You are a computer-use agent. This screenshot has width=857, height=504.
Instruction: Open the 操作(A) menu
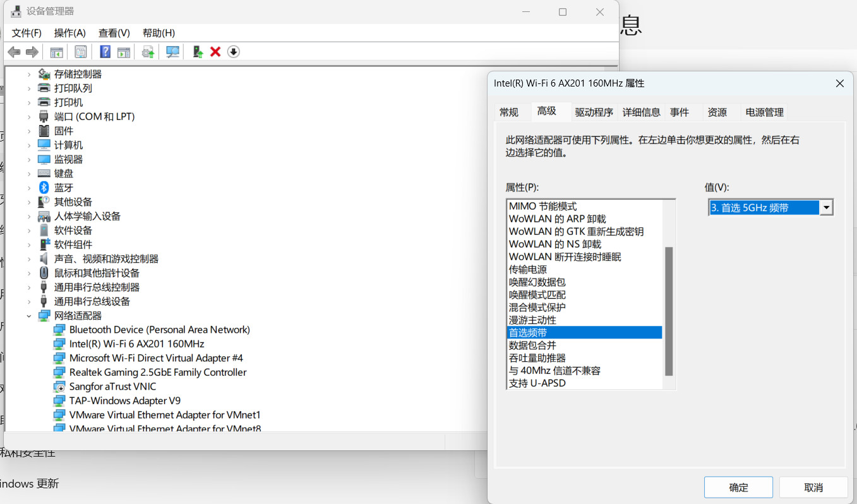(x=70, y=33)
